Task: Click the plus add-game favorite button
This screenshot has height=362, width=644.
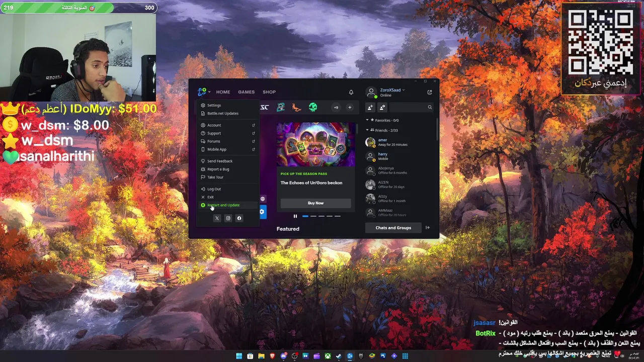Action: (x=350, y=107)
